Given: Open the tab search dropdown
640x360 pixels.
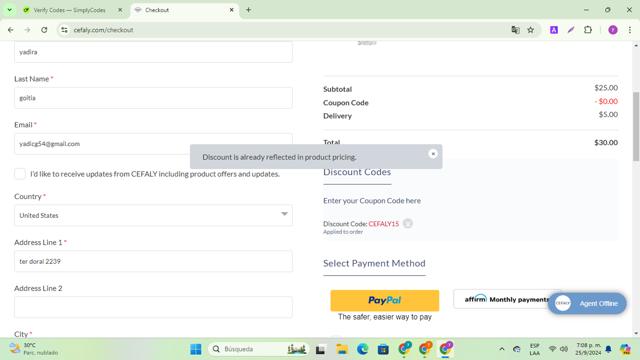Looking at the screenshot, I should (x=9, y=10).
